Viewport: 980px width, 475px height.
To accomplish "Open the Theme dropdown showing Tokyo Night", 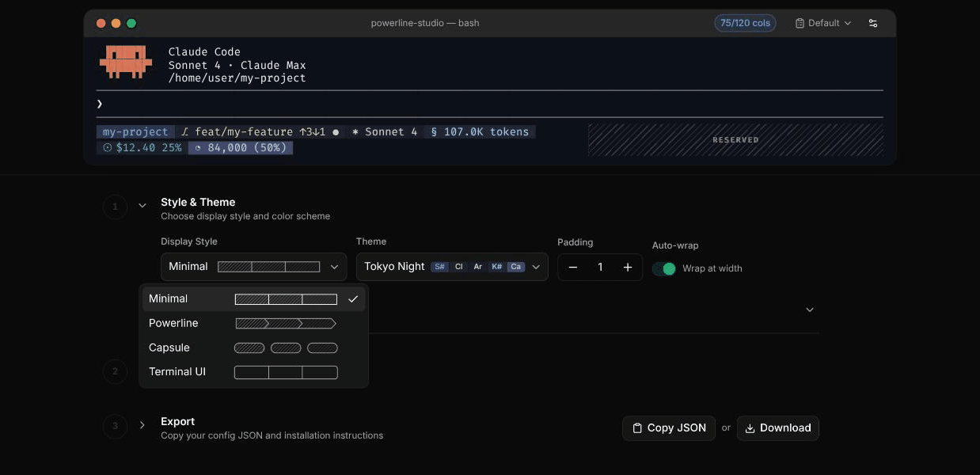I will pos(452,267).
